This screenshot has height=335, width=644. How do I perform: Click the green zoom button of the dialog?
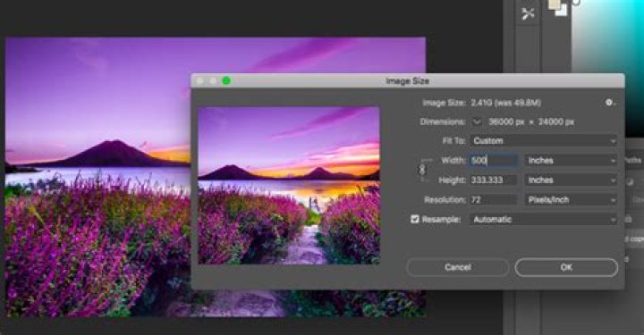point(226,80)
